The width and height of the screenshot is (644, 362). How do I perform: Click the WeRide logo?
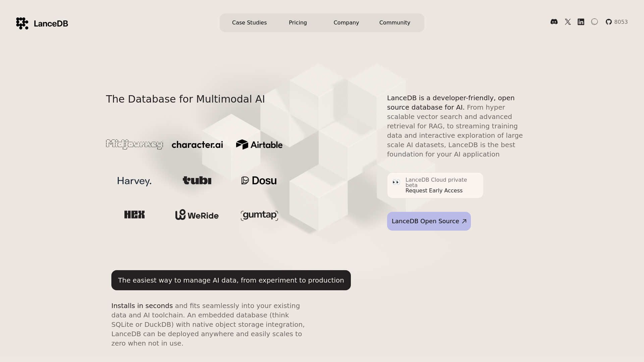coord(197,216)
